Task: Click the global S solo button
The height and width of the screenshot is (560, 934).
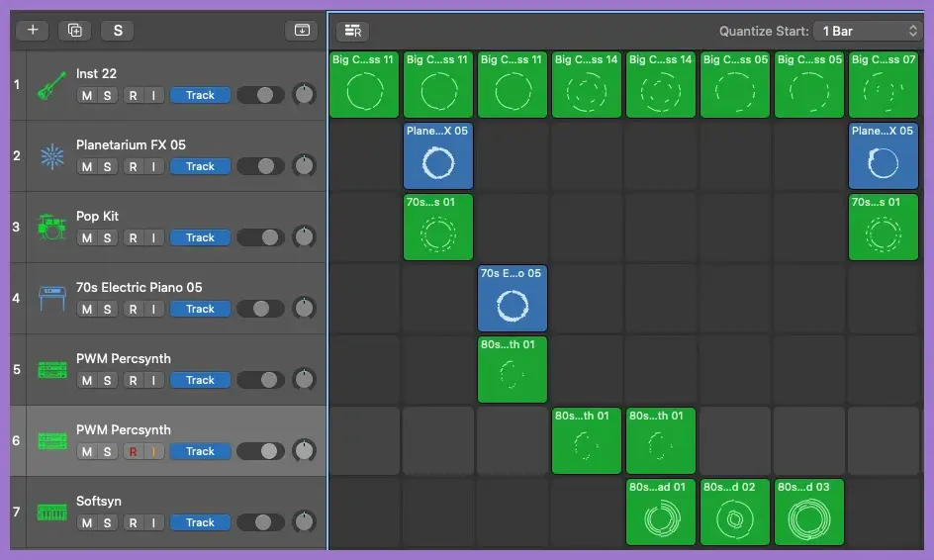Action: coord(117,30)
